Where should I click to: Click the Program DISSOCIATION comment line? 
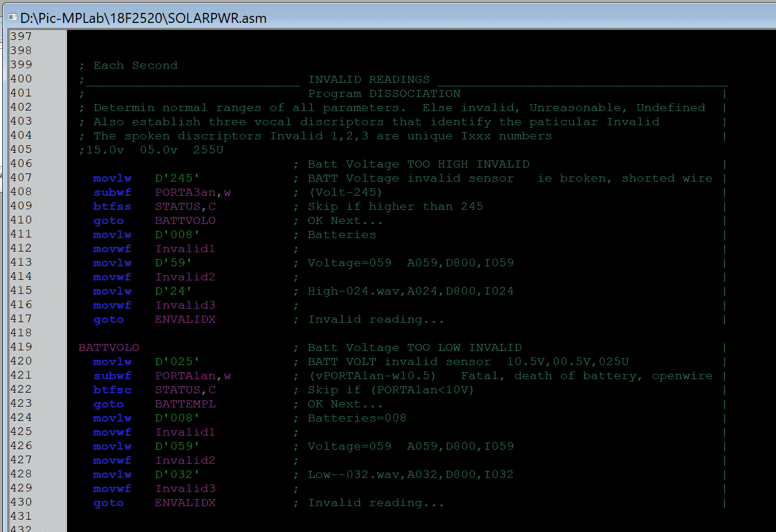coord(383,93)
